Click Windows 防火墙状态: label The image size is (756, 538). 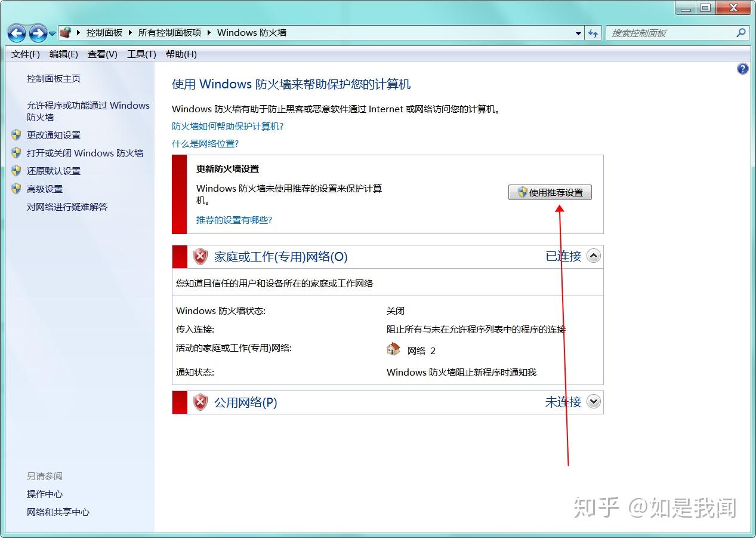click(221, 311)
